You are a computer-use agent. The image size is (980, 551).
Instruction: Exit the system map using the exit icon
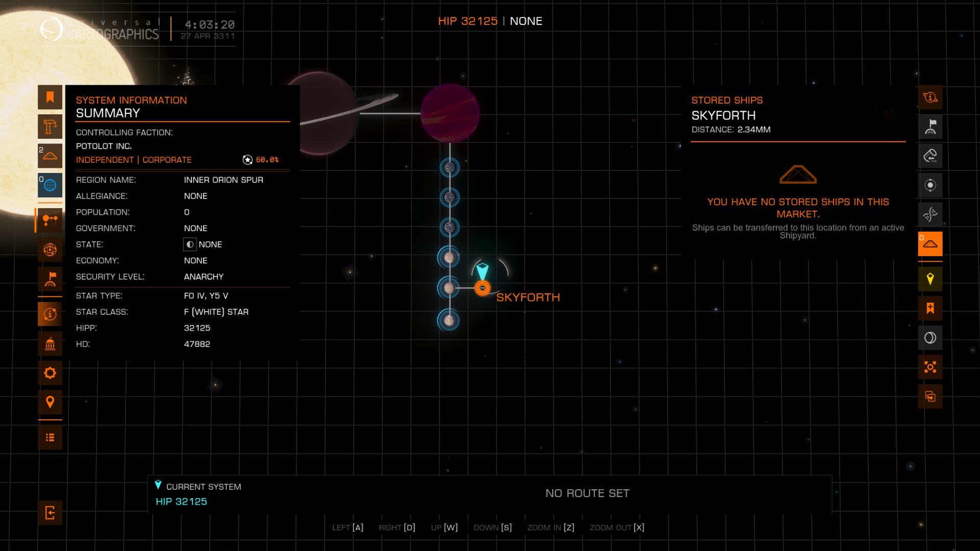[50, 513]
